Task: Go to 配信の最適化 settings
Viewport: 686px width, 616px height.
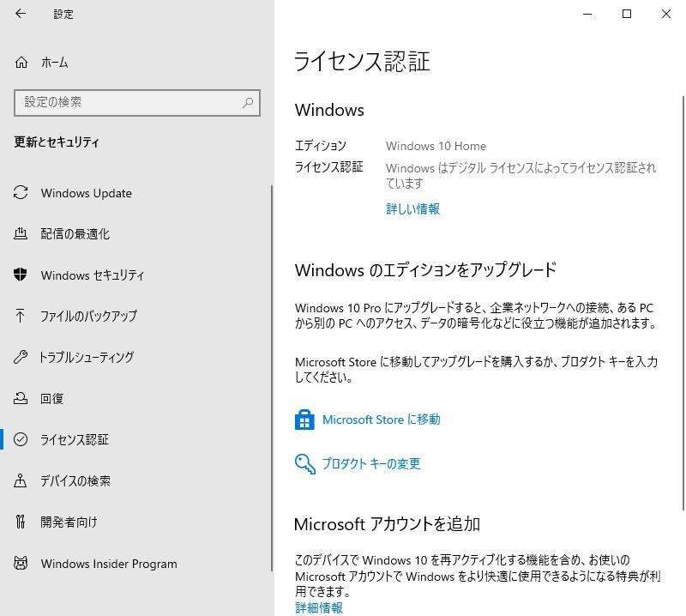Action: pos(135,234)
